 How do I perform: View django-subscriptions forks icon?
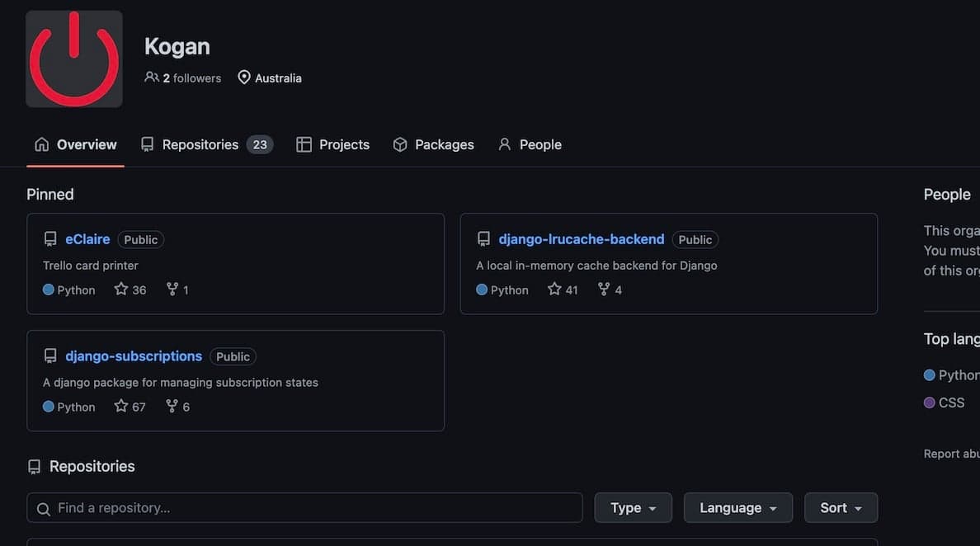point(172,406)
